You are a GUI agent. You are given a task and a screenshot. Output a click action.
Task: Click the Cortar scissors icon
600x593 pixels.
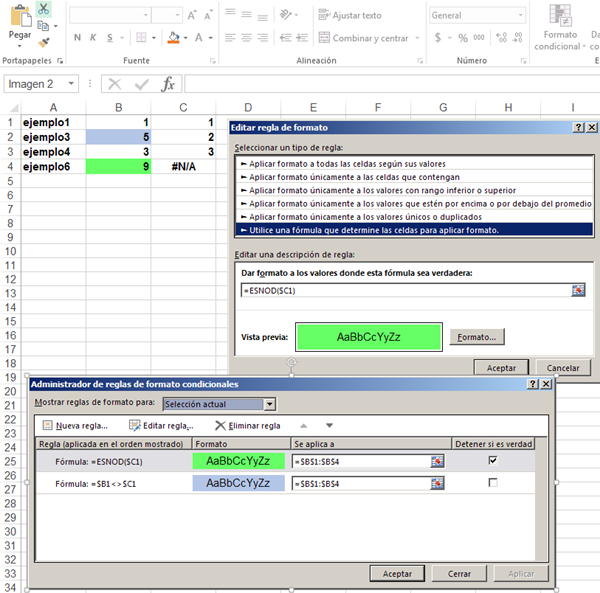coord(44,8)
